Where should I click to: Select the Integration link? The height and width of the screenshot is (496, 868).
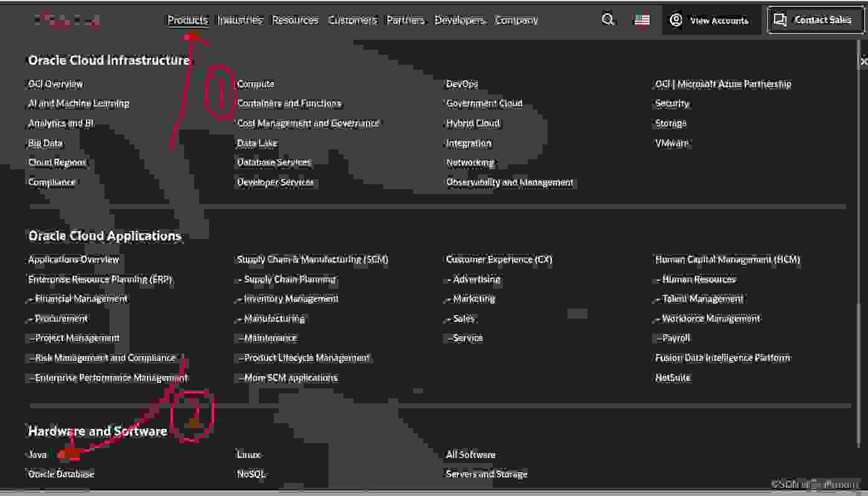(469, 143)
